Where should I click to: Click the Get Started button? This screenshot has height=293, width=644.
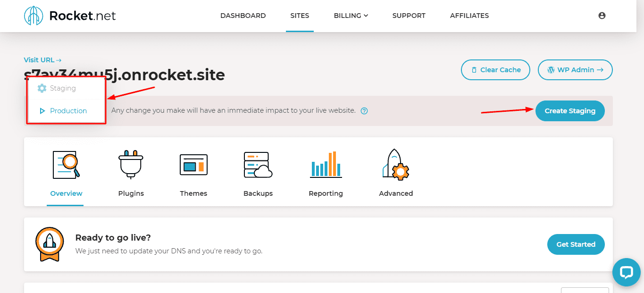576,244
